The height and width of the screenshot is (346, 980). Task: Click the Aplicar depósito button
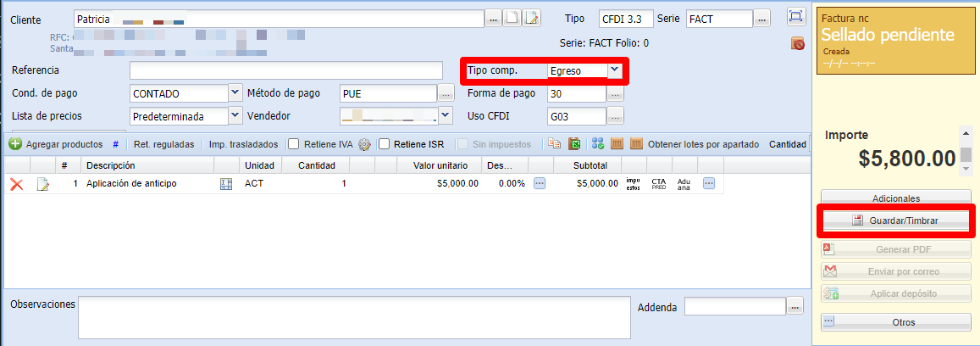(895, 293)
